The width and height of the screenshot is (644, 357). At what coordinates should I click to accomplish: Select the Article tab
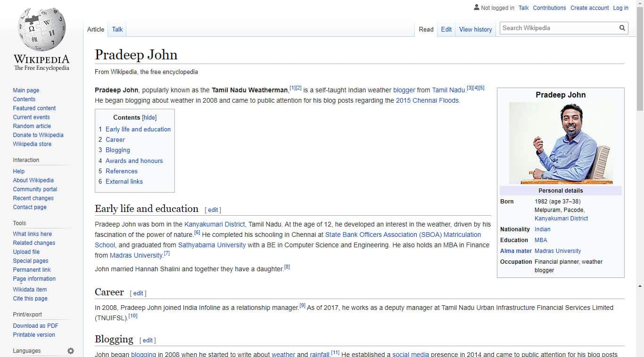96,29
